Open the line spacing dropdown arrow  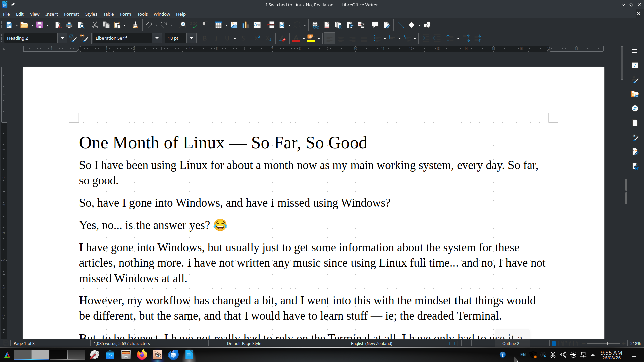point(458,39)
